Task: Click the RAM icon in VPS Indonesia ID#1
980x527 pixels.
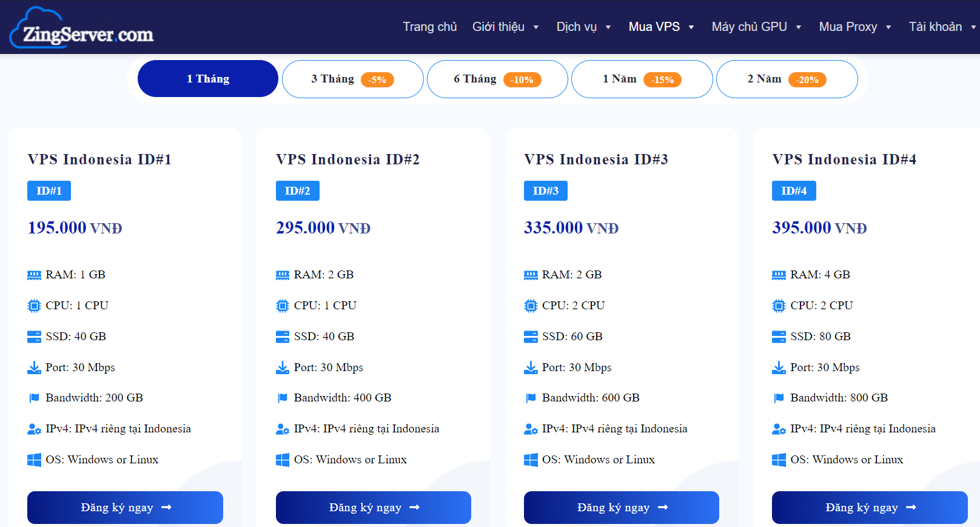Action: point(34,275)
